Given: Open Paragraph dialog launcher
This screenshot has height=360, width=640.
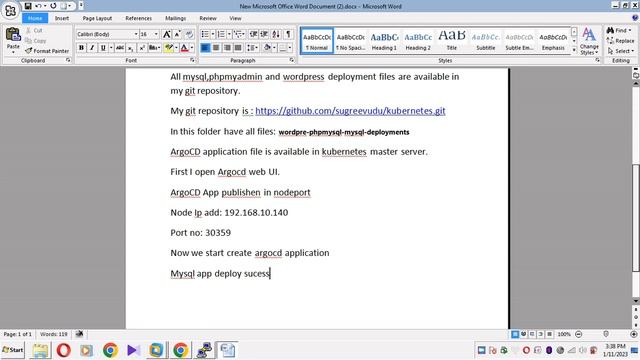Looking at the screenshot, I should point(292,60).
